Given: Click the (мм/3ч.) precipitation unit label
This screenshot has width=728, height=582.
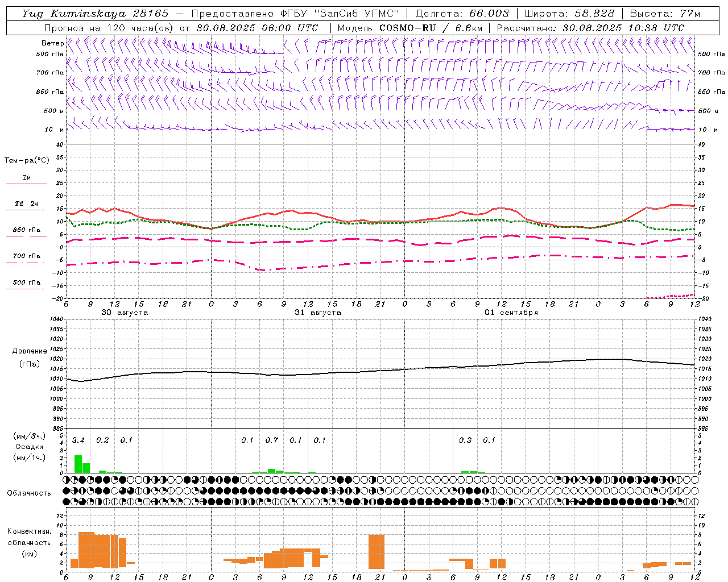Looking at the screenshot, I should point(29,436).
